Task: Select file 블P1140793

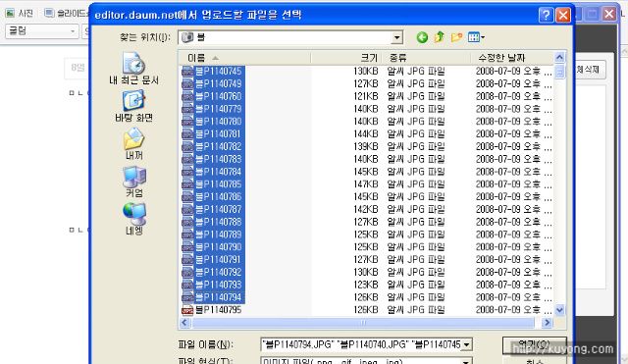Action: coord(218,285)
